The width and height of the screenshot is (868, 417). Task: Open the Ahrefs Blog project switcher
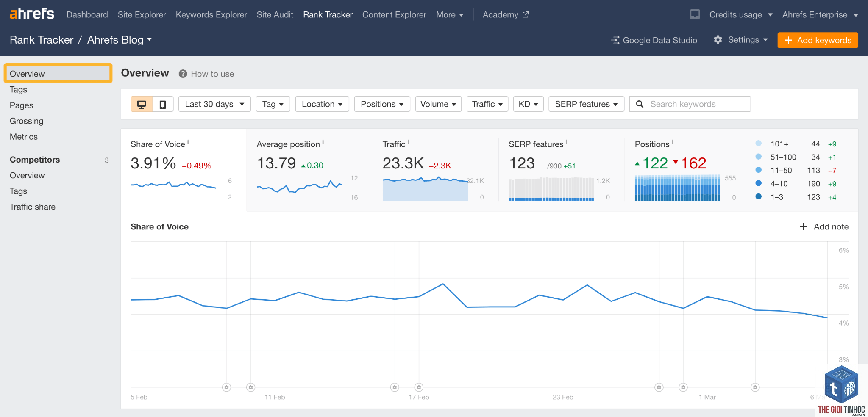pos(120,40)
